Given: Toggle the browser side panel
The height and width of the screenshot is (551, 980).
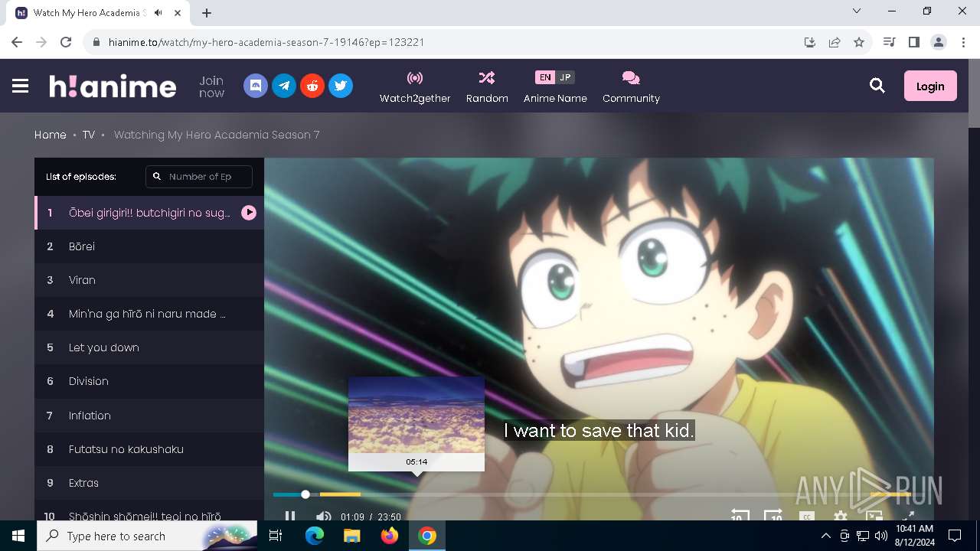Looking at the screenshot, I should pyautogui.click(x=913, y=42).
